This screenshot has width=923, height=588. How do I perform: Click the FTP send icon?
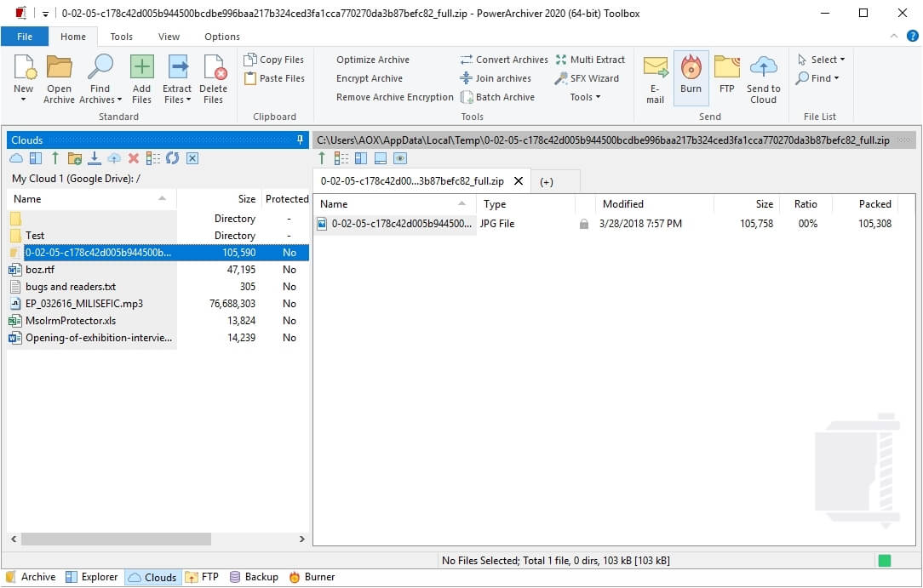[x=726, y=68]
